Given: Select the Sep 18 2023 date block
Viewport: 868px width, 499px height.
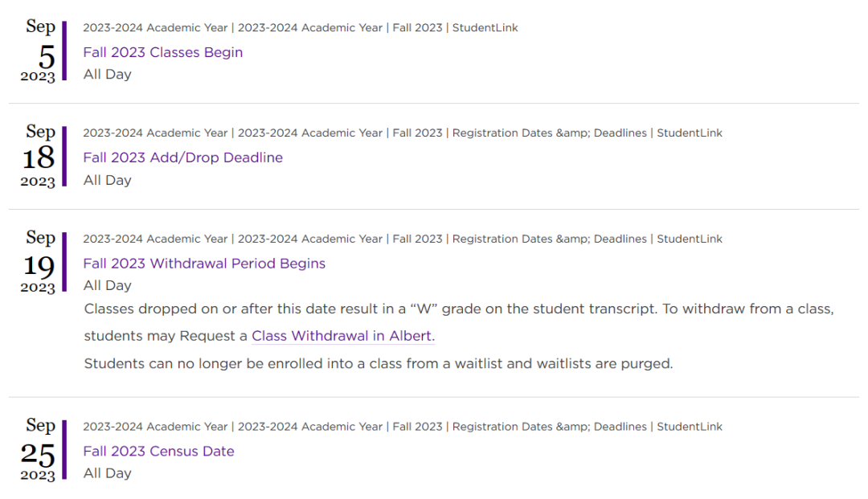Looking at the screenshot, I should point(39,157).
